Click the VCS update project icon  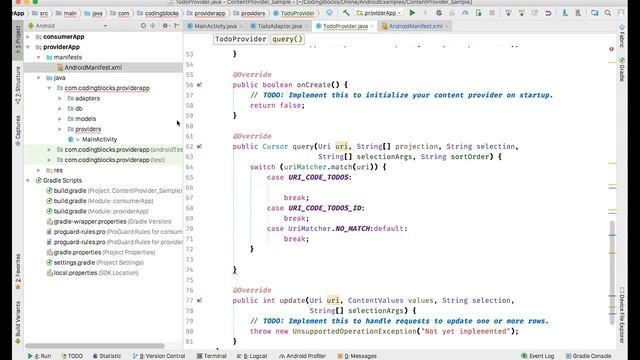508,13
